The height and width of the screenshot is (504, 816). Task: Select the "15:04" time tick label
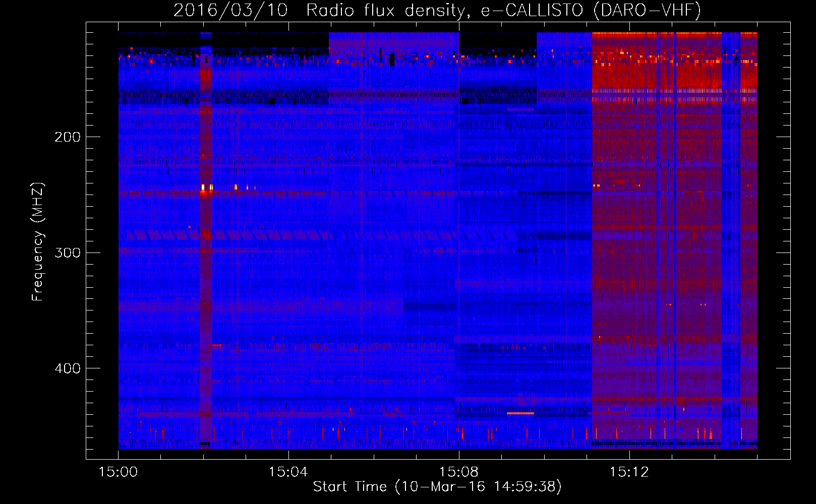(x=288, y=472)
